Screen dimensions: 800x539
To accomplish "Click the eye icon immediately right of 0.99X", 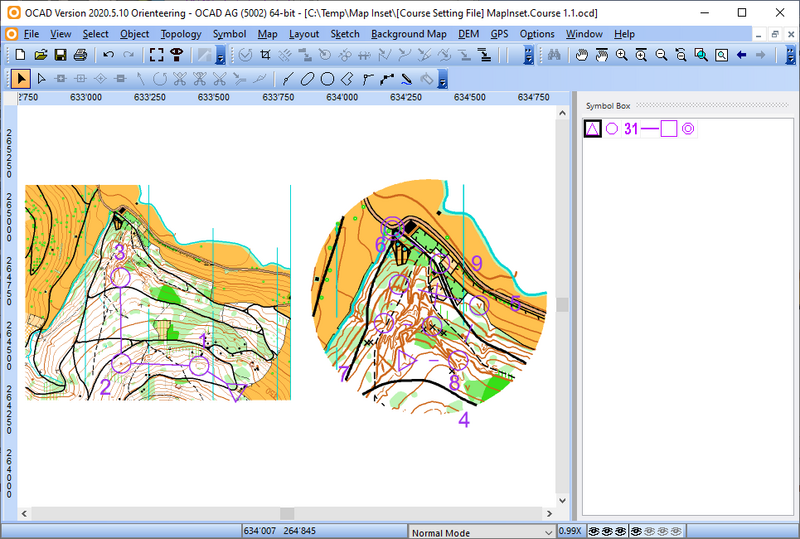I will coord(593,531).
